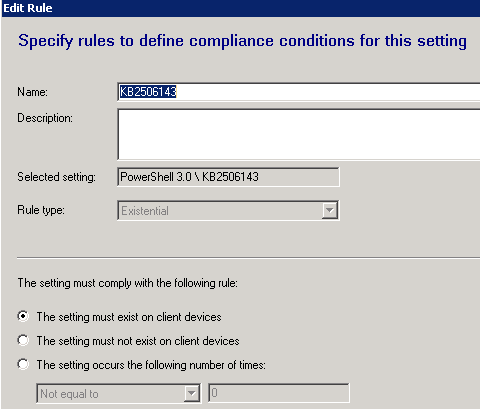Click 'The setting must comply with the following rule' text
Screen dimensions: 480x409
(128, 283)
